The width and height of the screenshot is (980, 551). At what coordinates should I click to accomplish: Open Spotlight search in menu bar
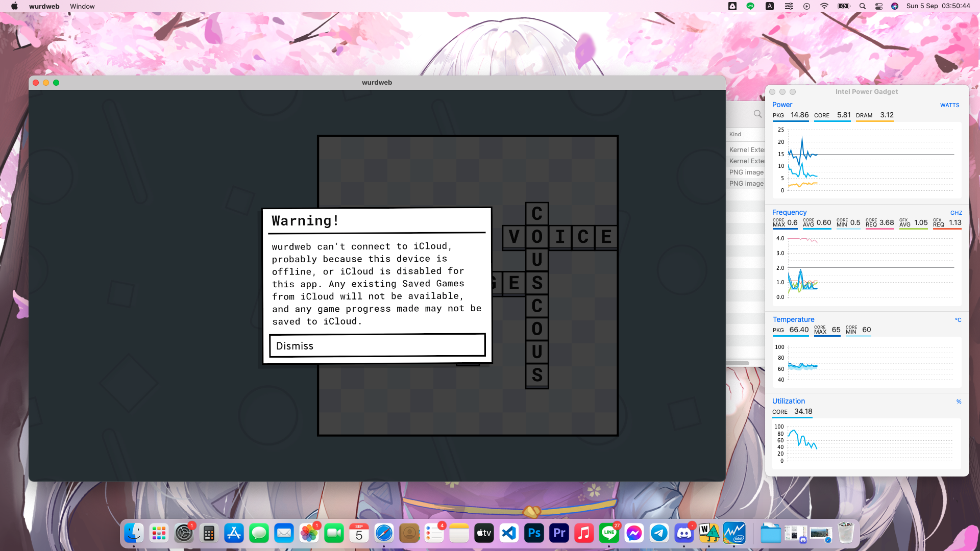pyautogui.click(x=863, y=6)
